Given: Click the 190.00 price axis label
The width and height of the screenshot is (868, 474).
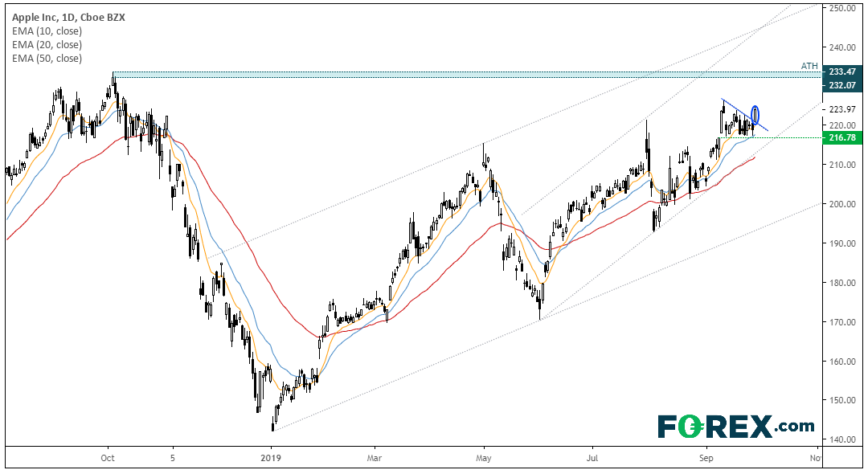Looking at the screenshot, I should coord(842,243).
